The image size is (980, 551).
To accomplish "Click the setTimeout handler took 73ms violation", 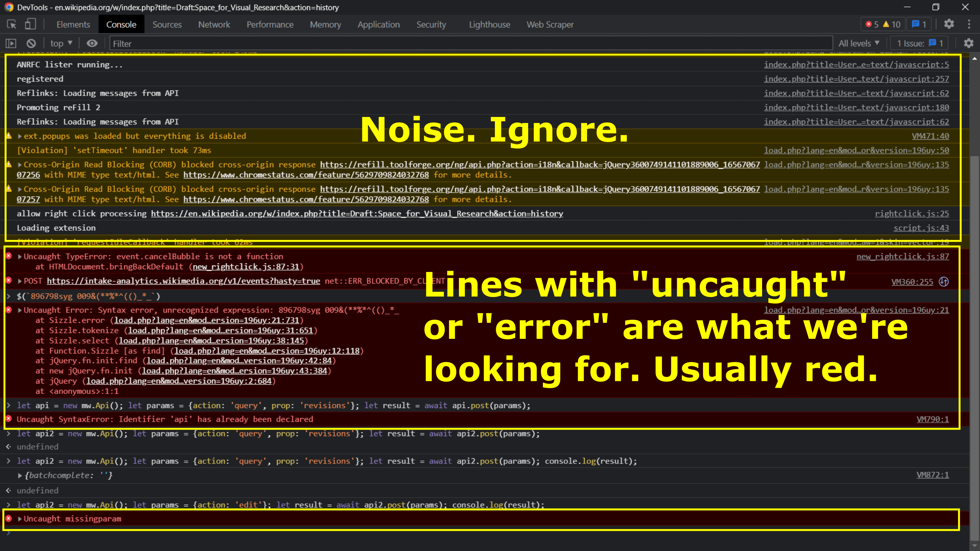I will [114, 150].
